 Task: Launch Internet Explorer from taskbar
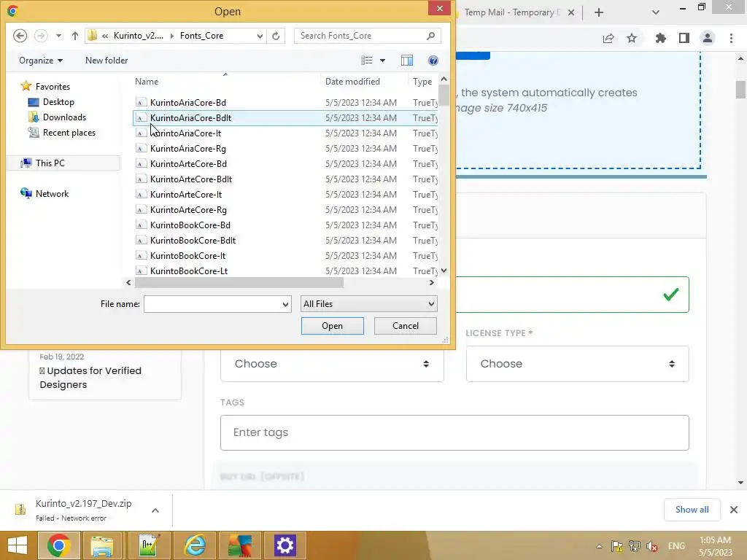click(x=195, y=545)
